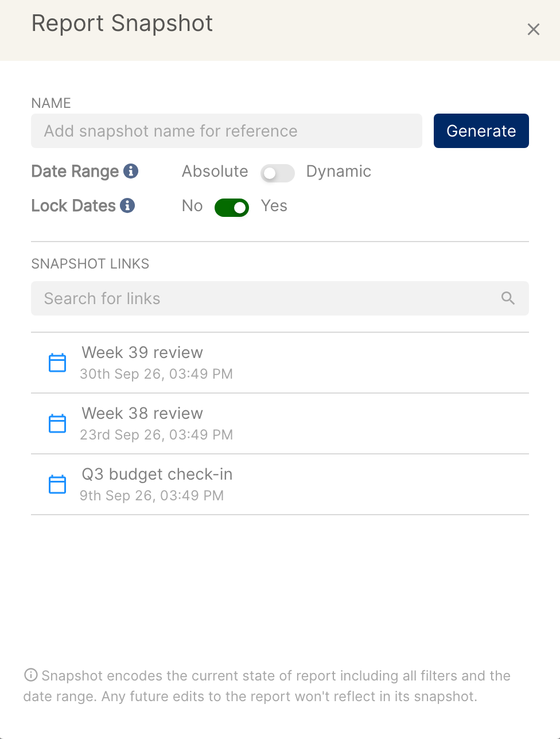
Task: Click the Date Range label text
Action: (75, 171)
